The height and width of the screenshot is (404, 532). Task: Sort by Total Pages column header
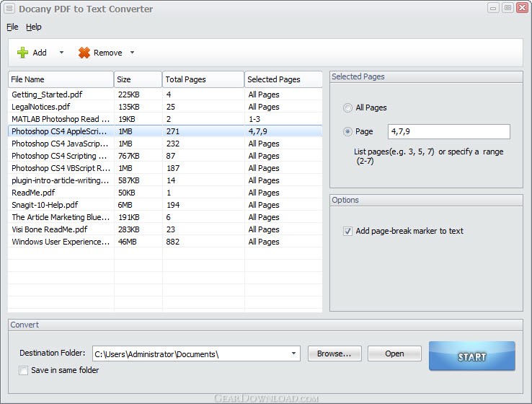click(203, 79)
